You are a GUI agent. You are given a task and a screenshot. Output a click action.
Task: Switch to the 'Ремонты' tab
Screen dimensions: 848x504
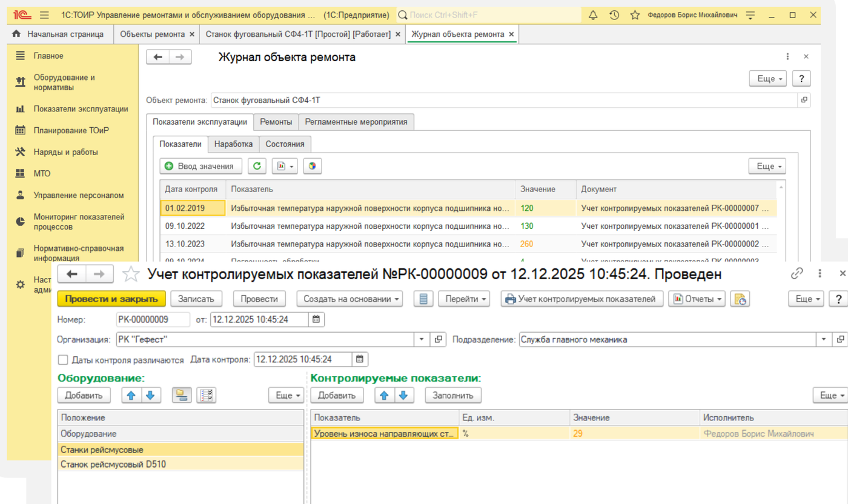click(x=276, y=122)
